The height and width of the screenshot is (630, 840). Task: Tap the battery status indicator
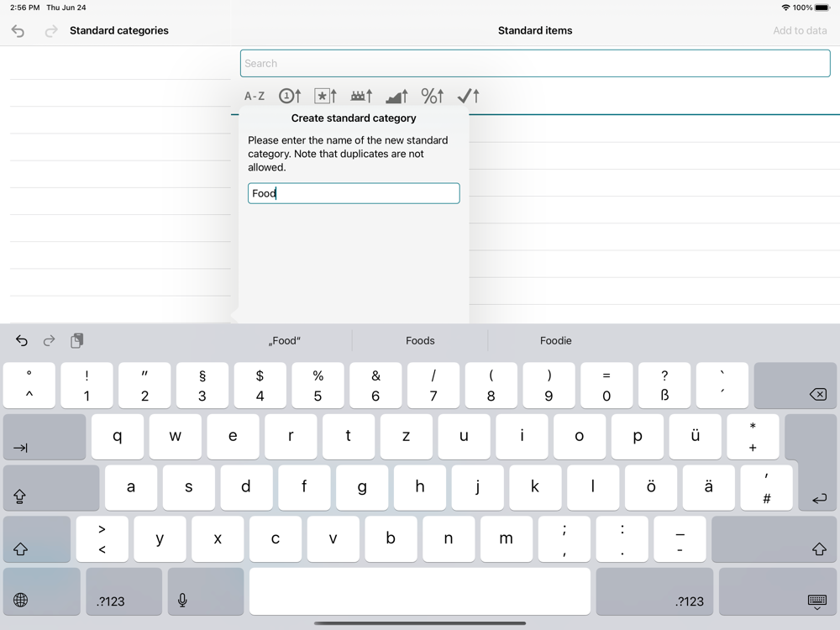[823, 8]
